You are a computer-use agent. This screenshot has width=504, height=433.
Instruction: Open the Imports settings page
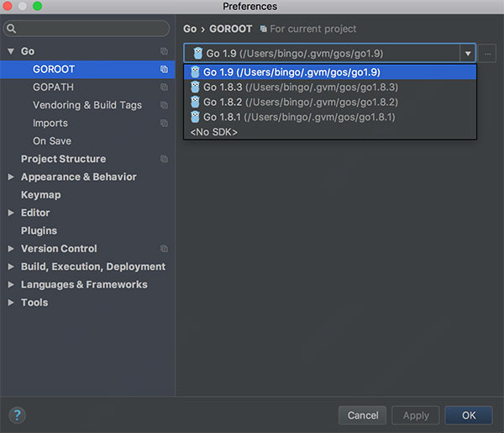[50, 124]
